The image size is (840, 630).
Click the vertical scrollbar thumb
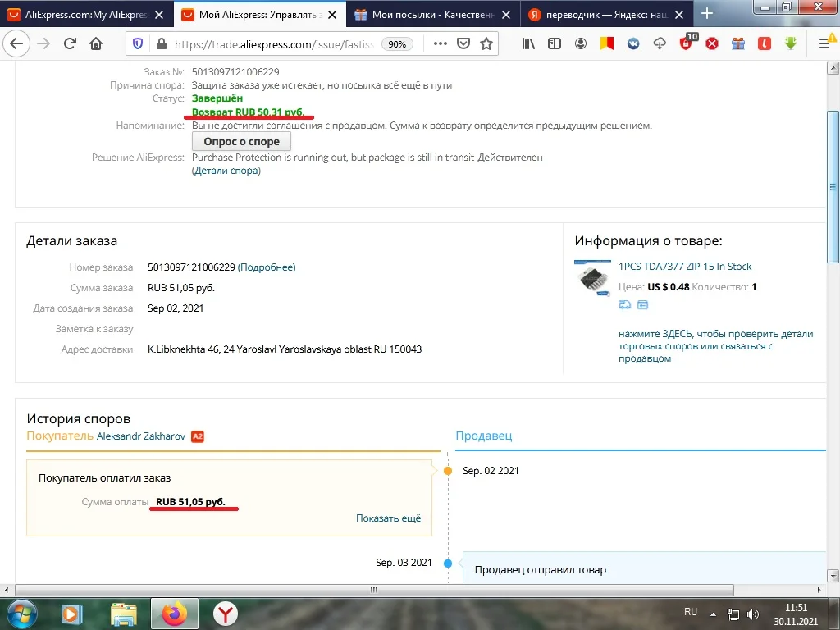pos(833,186)
